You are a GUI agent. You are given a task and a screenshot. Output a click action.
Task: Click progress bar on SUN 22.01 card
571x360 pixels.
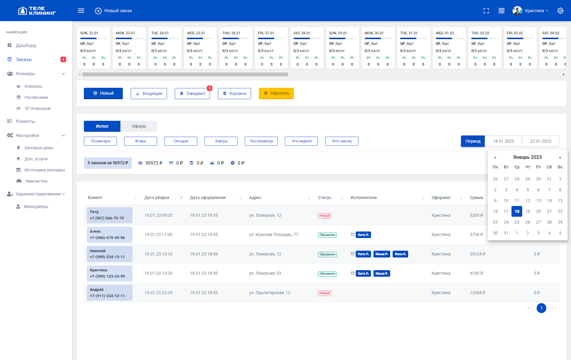[94, 38]
